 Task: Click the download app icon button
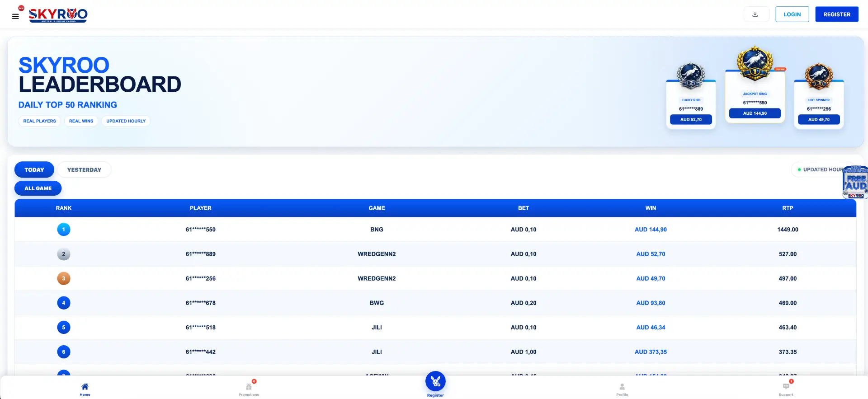(x=756, y=14)
